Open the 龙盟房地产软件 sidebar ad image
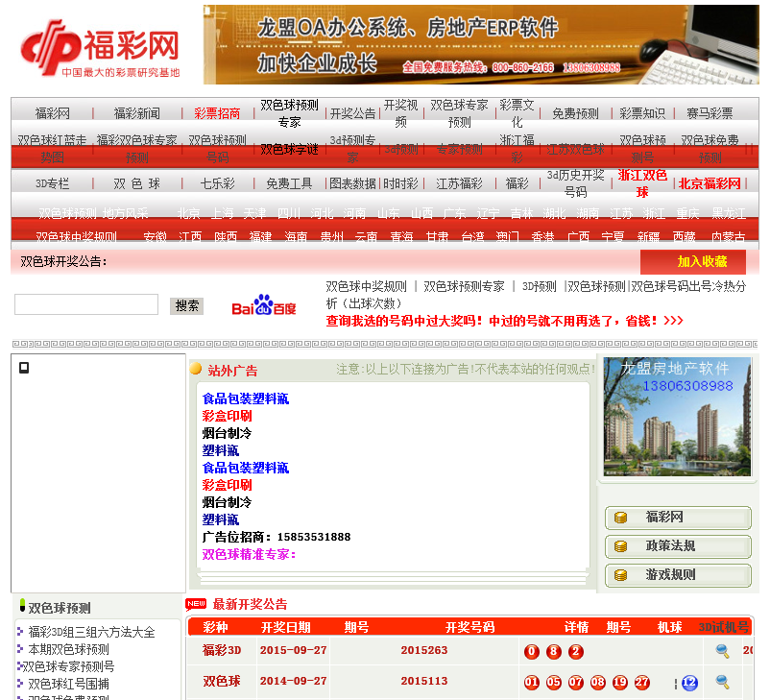 point(677,416)
